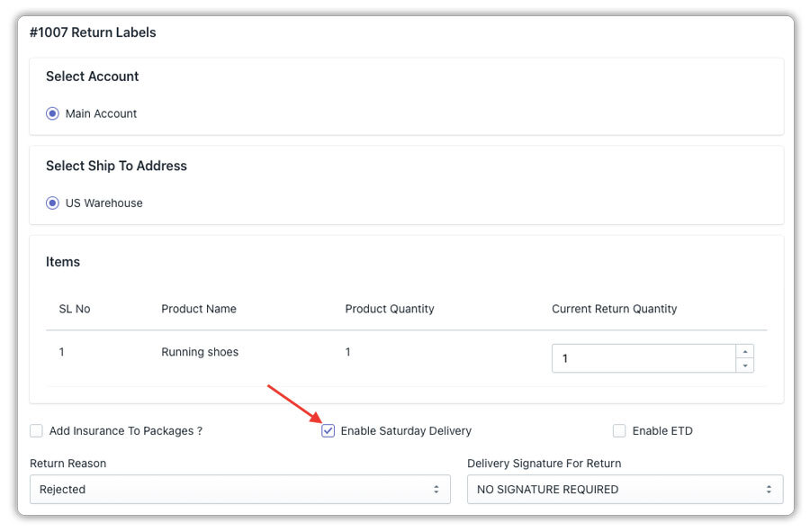Image resolution: width=810 pixels, height=532 pixels.
Task: Uncheck Enable Saturday Delivery checkbox
Action: tap(328, 431)
